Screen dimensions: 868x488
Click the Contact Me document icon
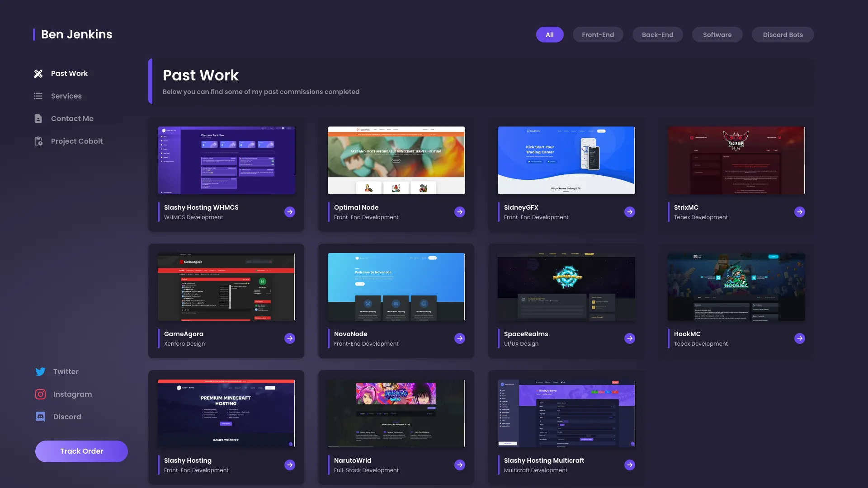[x=38, y=119]
